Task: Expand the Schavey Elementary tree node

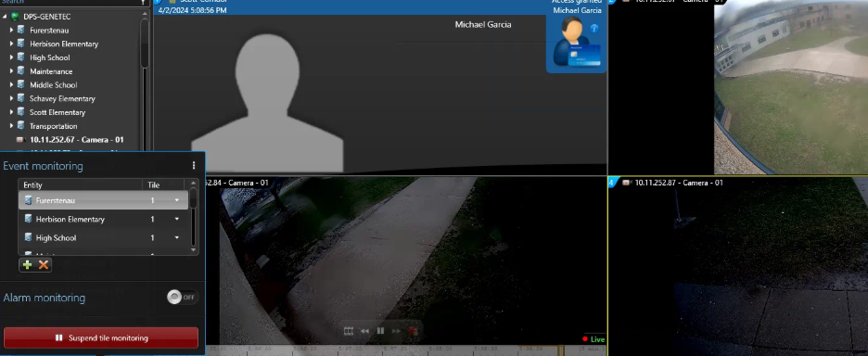Action: click(11, 98)
